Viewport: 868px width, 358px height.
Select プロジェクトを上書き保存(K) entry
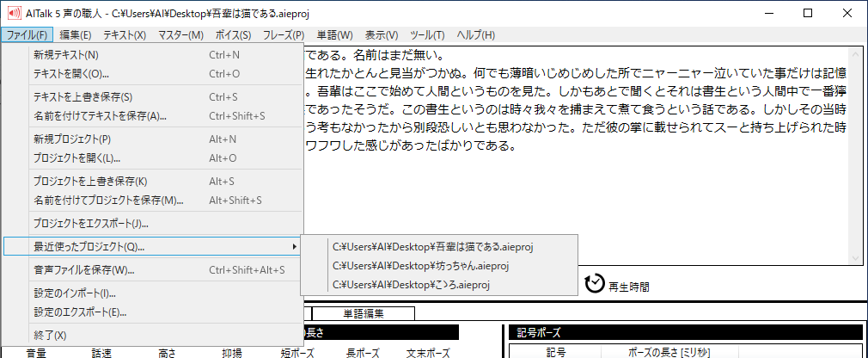[153, 182]
